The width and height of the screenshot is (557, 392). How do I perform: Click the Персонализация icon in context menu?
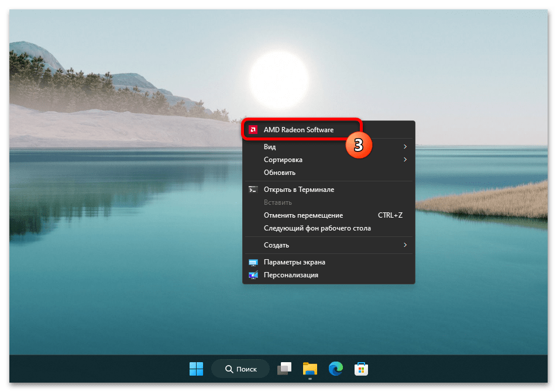[253, 275]
